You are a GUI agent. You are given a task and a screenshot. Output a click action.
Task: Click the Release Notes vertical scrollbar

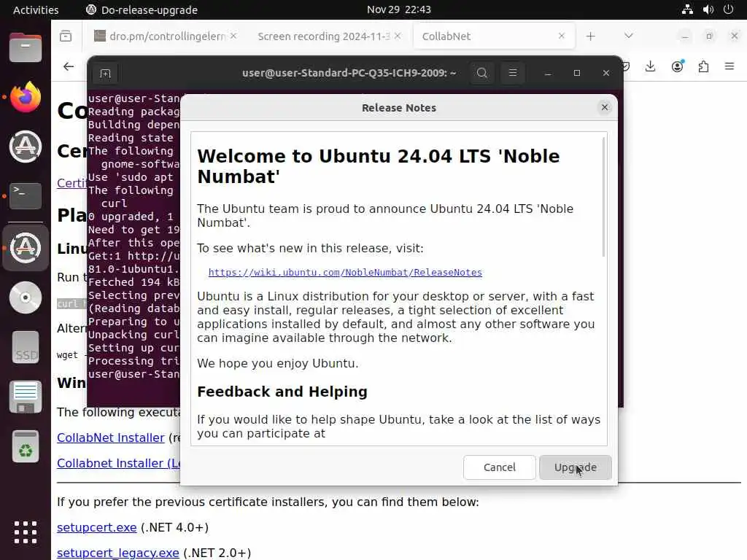point(603,197)
